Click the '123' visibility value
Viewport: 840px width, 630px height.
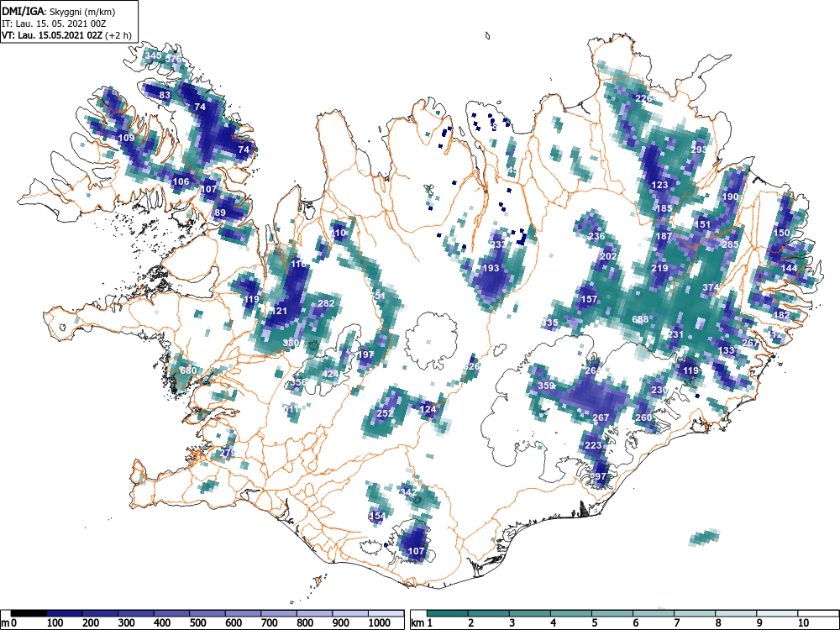659,185
